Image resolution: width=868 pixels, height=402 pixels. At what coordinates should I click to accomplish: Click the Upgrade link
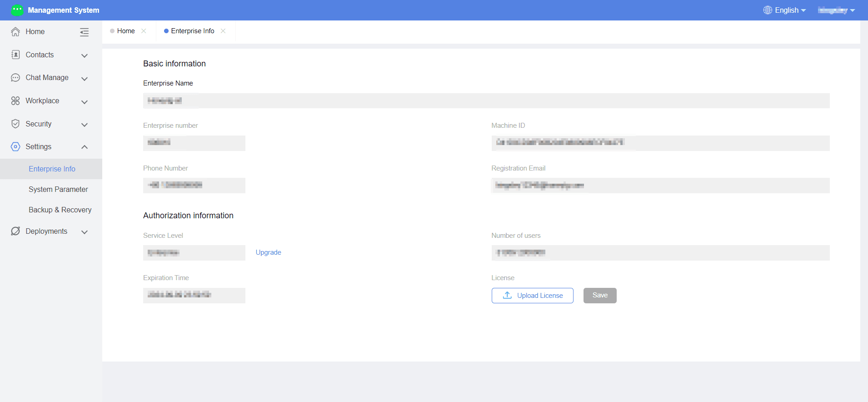tap(268, 252)
